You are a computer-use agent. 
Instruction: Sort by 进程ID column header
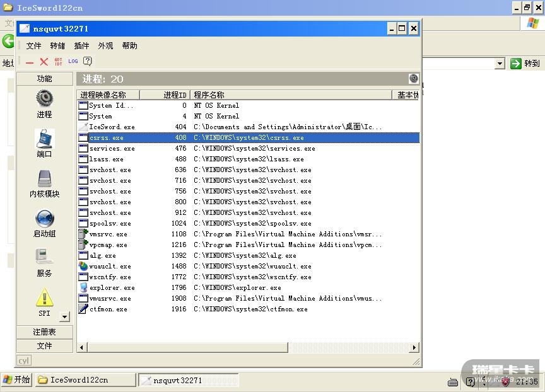click(x=164, y=95)
